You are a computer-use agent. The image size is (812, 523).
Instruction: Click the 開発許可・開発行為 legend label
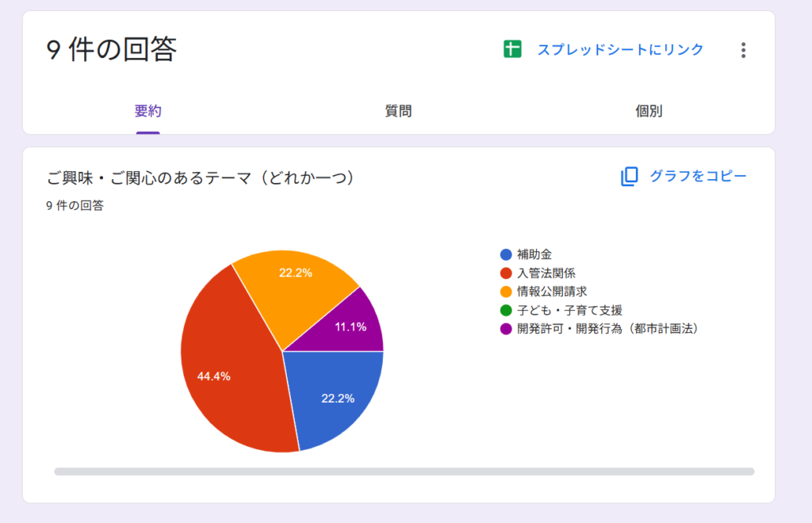pos(607,328)
